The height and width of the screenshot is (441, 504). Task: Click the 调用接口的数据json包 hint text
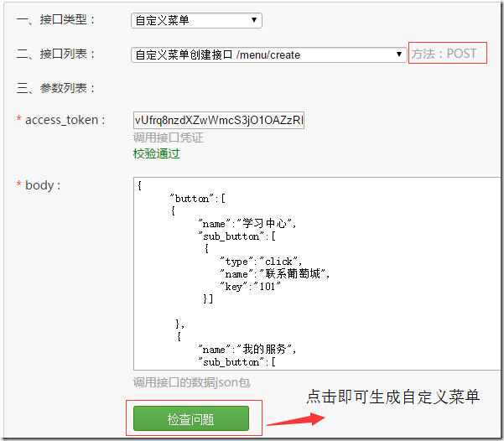coord(191,382)
